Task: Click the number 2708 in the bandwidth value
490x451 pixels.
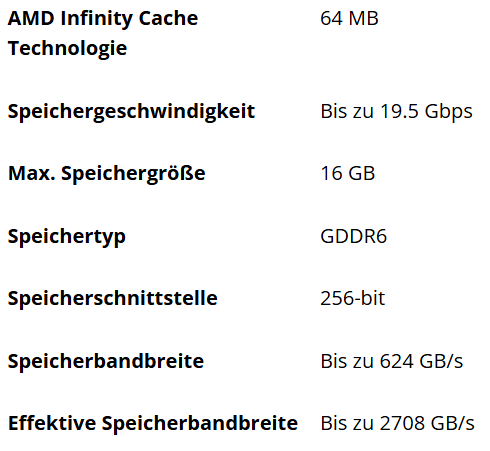Action: click(x=402, y=424)
